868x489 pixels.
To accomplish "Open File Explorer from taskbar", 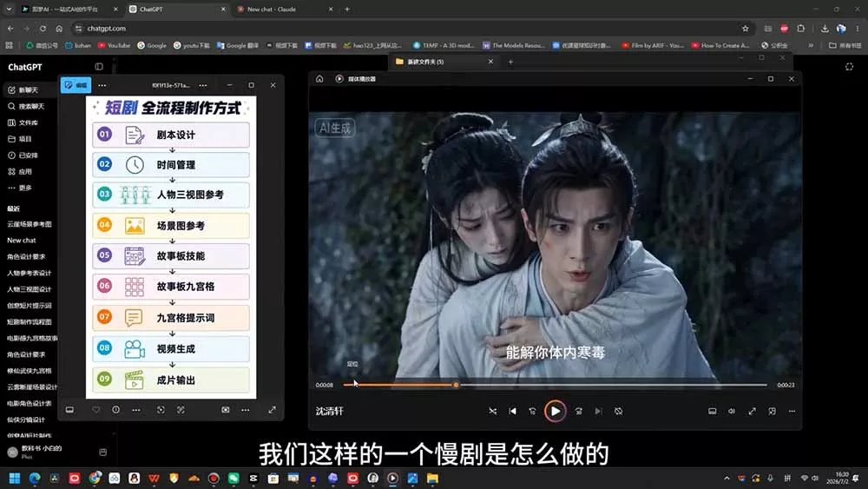I will click(432, 478).
